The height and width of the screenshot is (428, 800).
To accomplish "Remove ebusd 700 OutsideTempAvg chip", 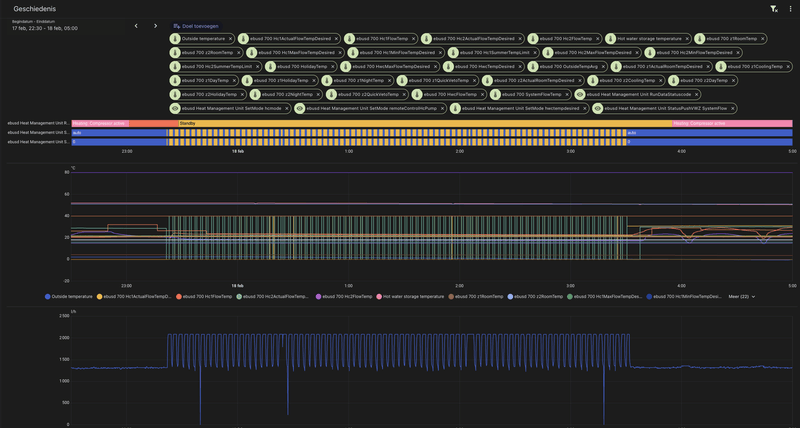I will (x=603, y=66).
